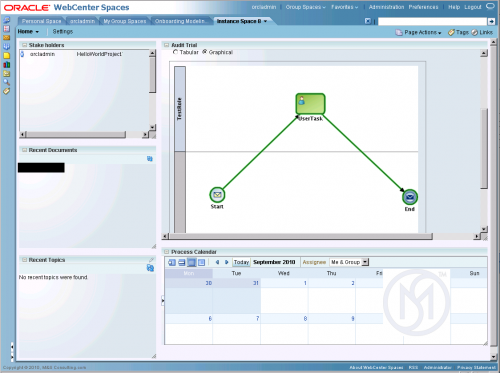Open the Links icon in the page toolbar
The height and width of the screenshot is (373, 500).
tap(474, 32)
